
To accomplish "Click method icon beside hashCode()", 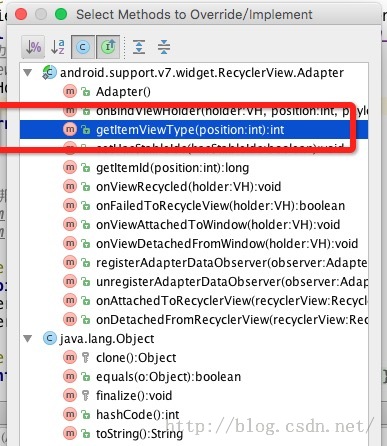I will click(70, 414).
